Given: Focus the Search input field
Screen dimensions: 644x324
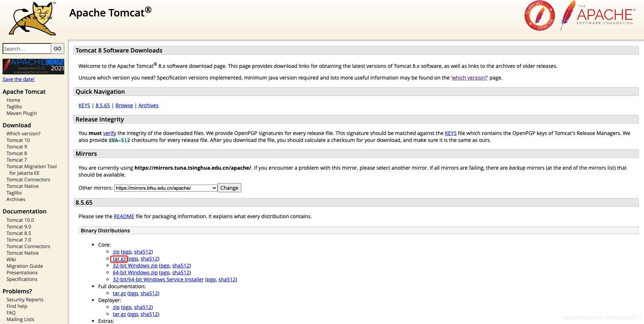Looking at the screenshot, I should click(x=27, y=49).
